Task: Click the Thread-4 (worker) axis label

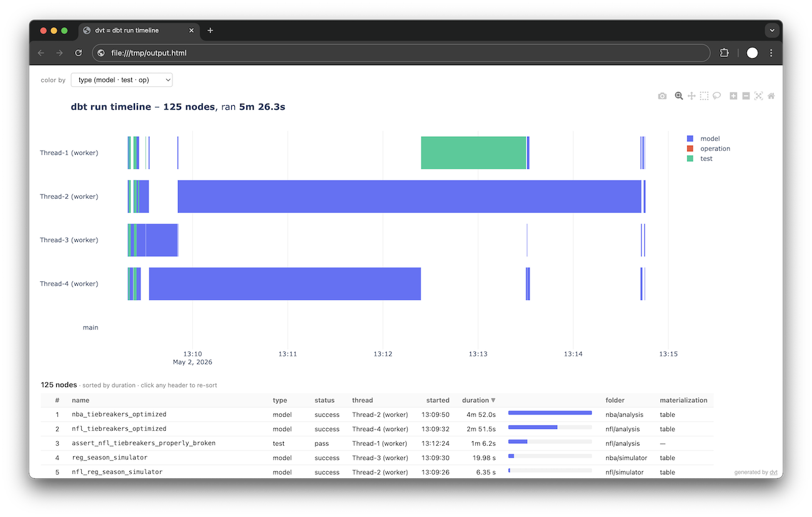Action: pos(69,284)
